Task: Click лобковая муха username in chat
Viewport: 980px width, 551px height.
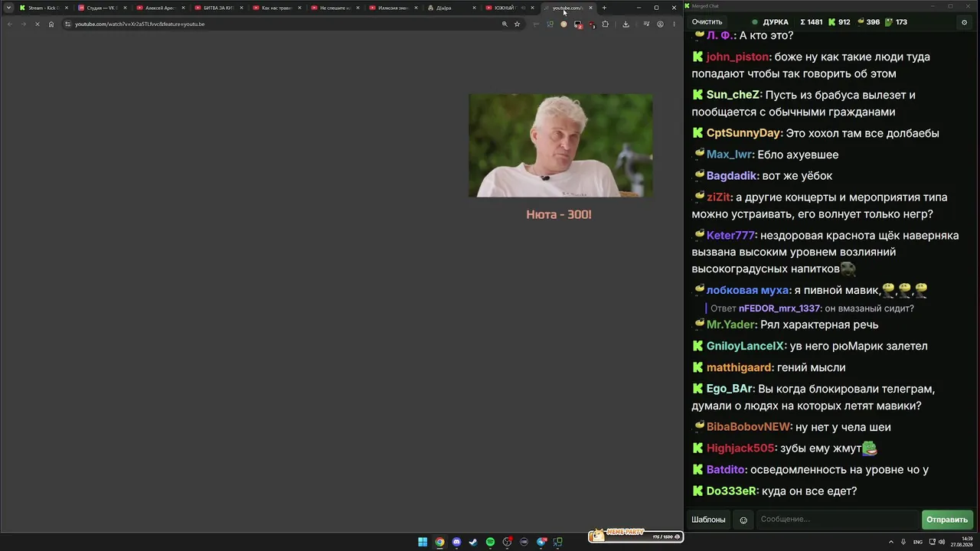Action: point(747,290)
